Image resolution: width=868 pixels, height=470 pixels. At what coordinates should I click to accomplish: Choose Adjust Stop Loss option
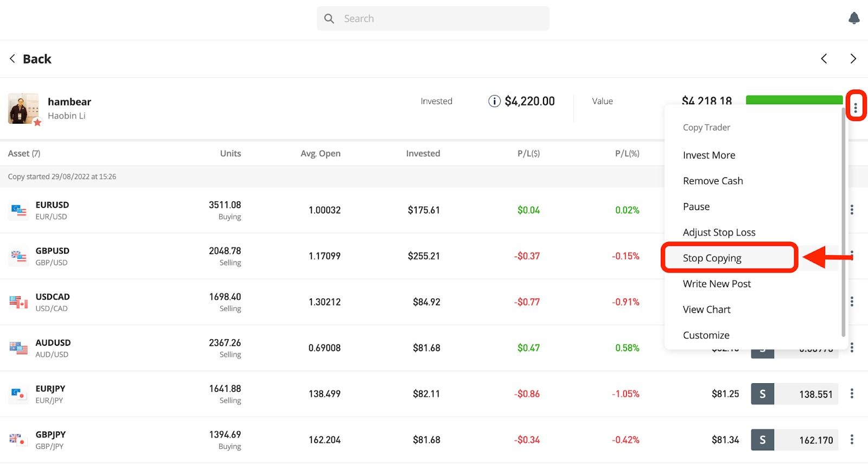[x=719, y=232]
